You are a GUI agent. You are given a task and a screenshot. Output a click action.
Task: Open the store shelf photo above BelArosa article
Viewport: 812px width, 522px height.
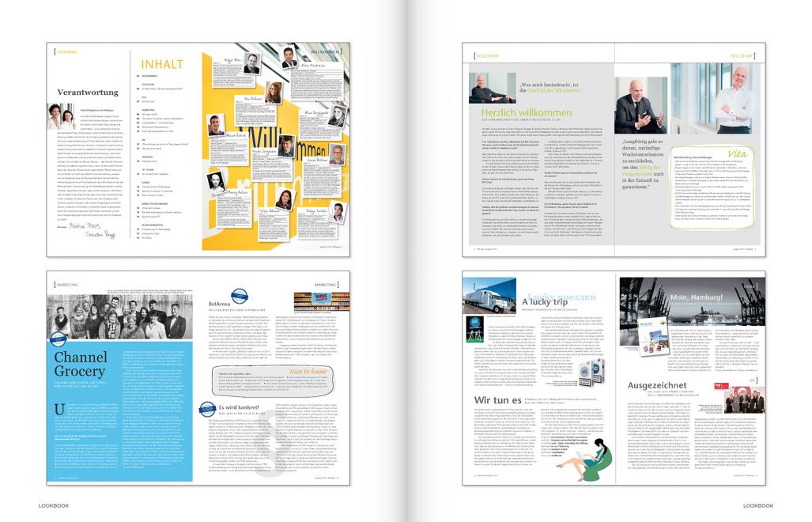click(322, 301)
